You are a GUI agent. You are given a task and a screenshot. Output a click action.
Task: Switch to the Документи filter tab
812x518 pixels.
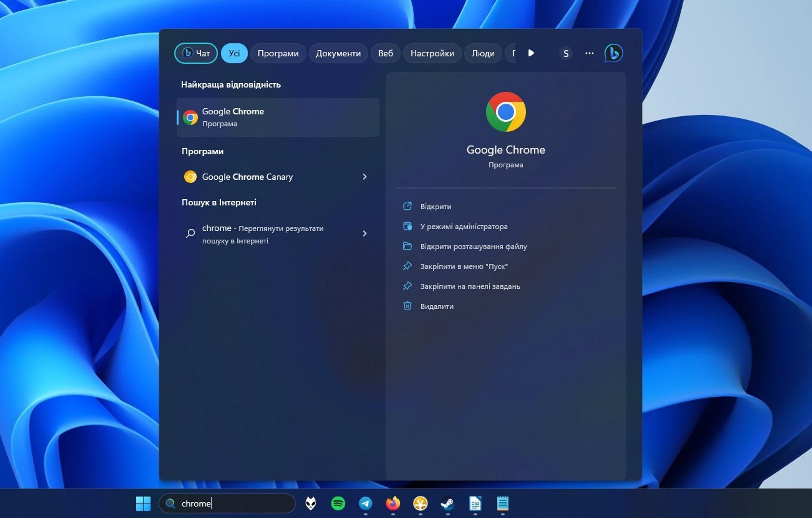[x=338, y=53]
